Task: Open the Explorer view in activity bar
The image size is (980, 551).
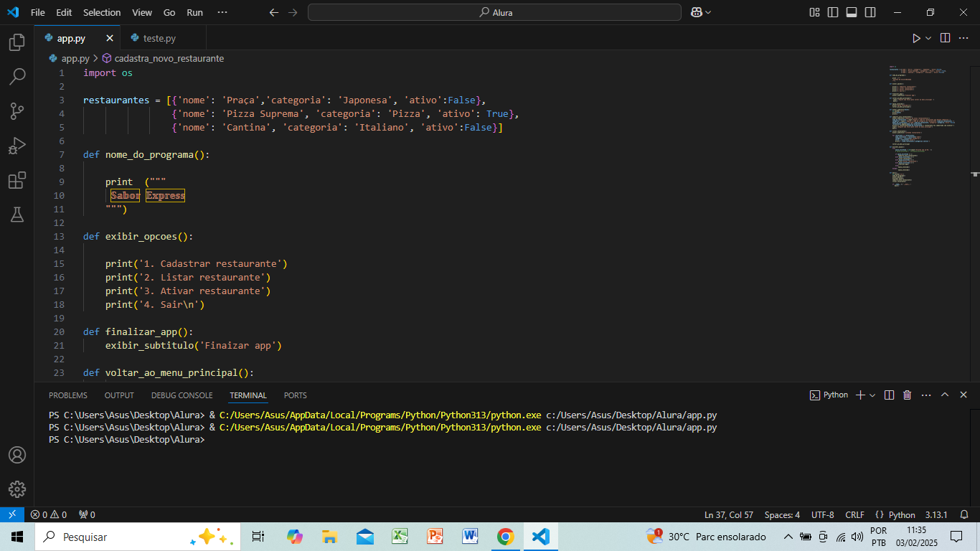Action: 17,42
